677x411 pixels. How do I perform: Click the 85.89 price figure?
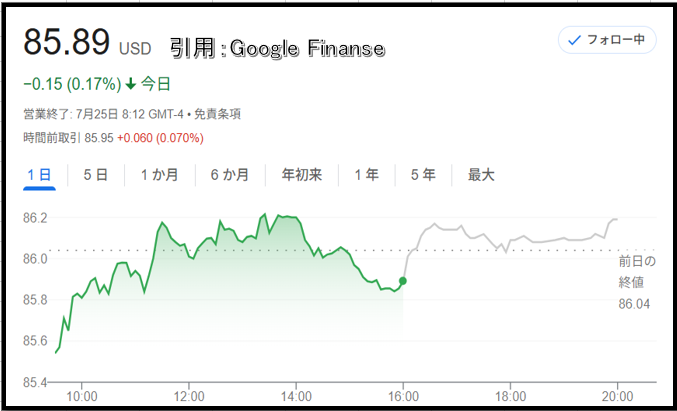pyautogui.click(x=67, y=42)
